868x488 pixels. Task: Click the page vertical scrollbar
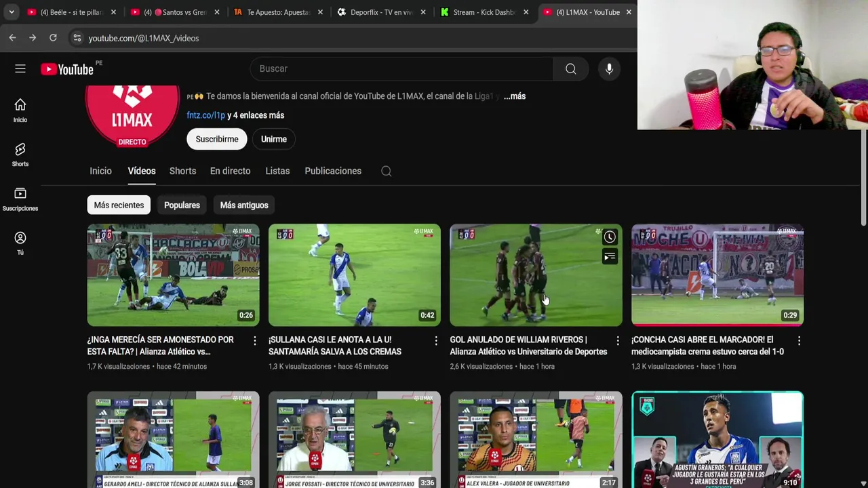[863, 178]
